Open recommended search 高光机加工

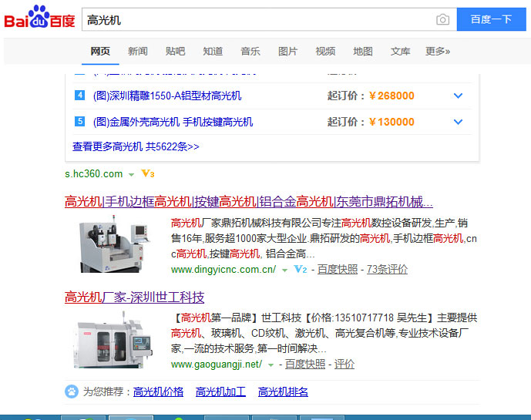220,392
